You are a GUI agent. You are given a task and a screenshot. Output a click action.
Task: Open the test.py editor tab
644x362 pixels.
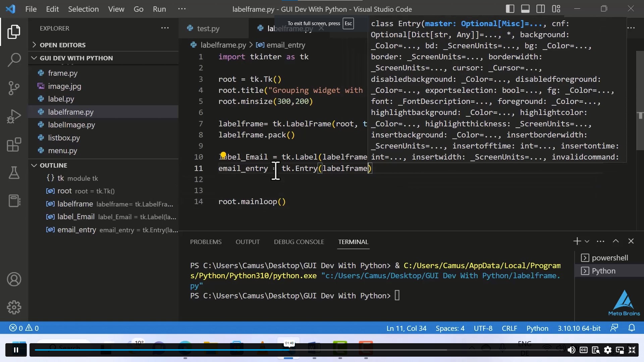pyautogui.click(x=208, y=28)
